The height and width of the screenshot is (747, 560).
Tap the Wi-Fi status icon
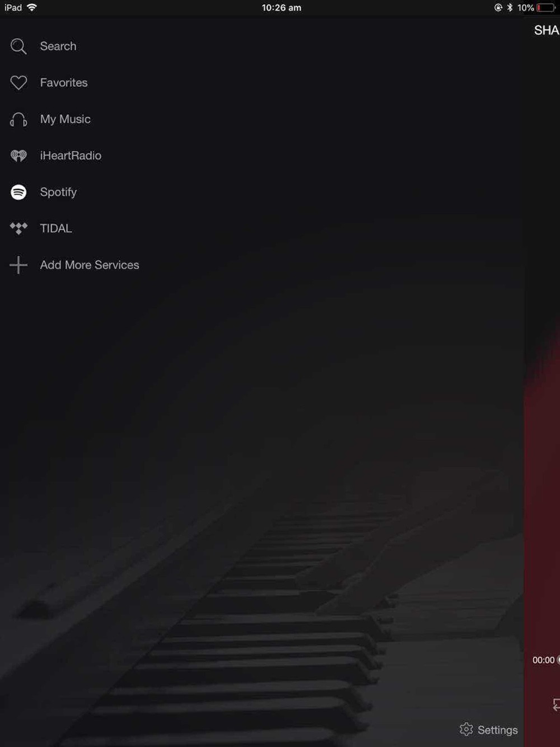[x=32, y=7]
